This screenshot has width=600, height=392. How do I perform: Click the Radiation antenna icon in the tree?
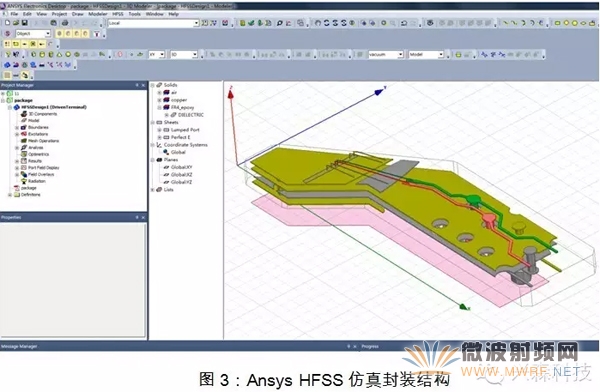pyautogui.click(x=24, y=181)
